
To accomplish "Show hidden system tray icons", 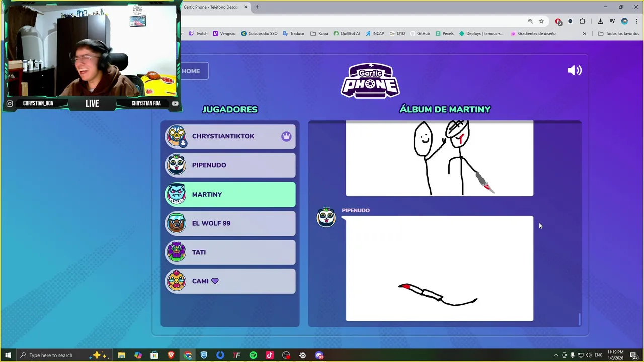I will (x=556, y=355).
